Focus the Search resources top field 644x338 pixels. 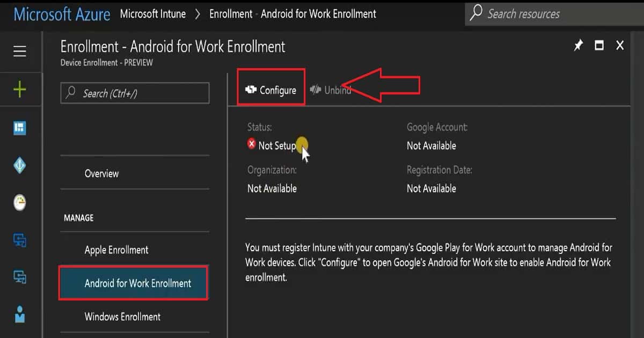click(554, 13)
